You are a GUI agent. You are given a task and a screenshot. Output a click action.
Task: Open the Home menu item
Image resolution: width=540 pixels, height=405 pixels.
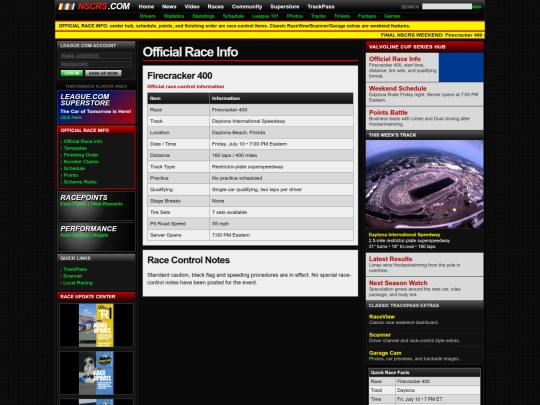coord(146,7)
